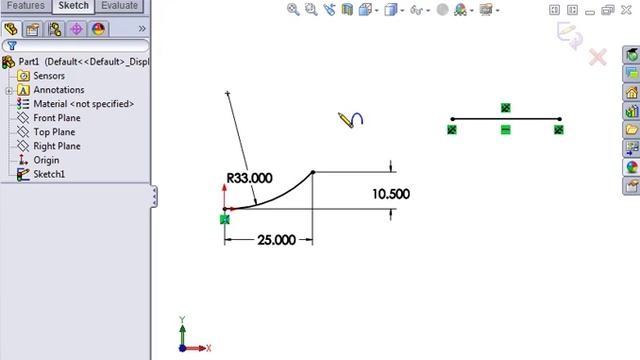Screen dimensions: 640x360
Task: Click the Edit Appearance color ball icon
Action: coord(460,10)
